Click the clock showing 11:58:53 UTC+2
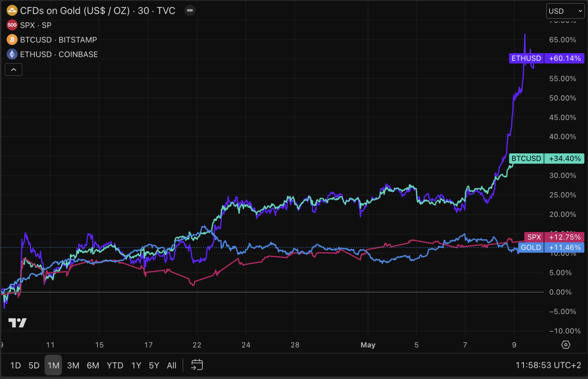The width and height of the screenshot is (588, 379). [x=548, y=365]
